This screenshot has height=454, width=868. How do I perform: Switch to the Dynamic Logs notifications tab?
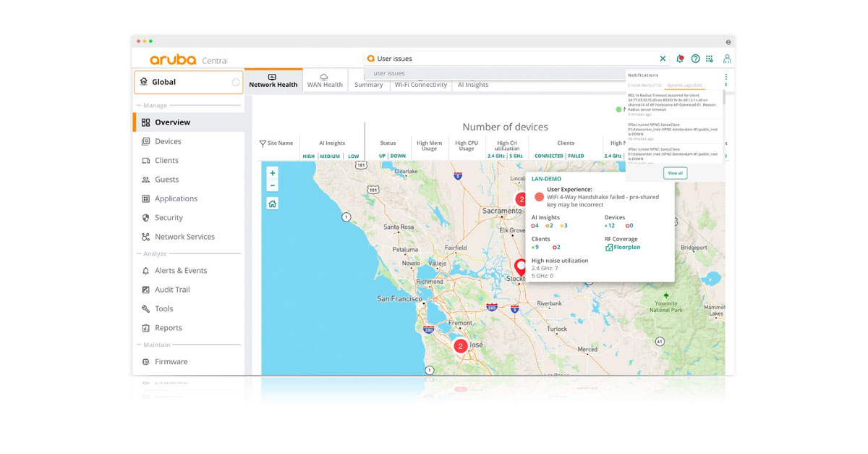684,85
